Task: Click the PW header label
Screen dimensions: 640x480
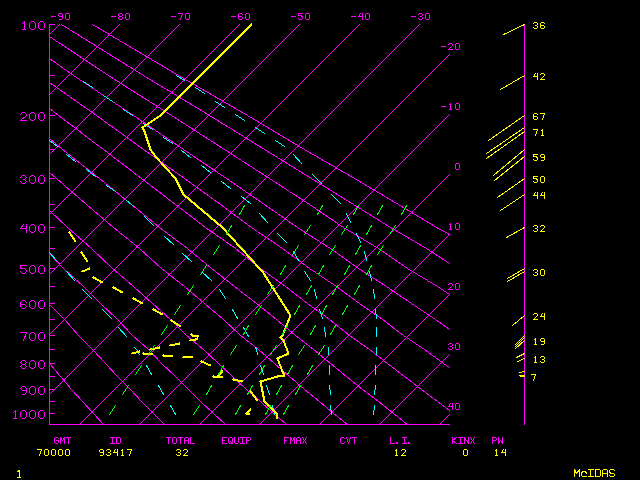Action: pyautogui.click(x=498, y=440)
